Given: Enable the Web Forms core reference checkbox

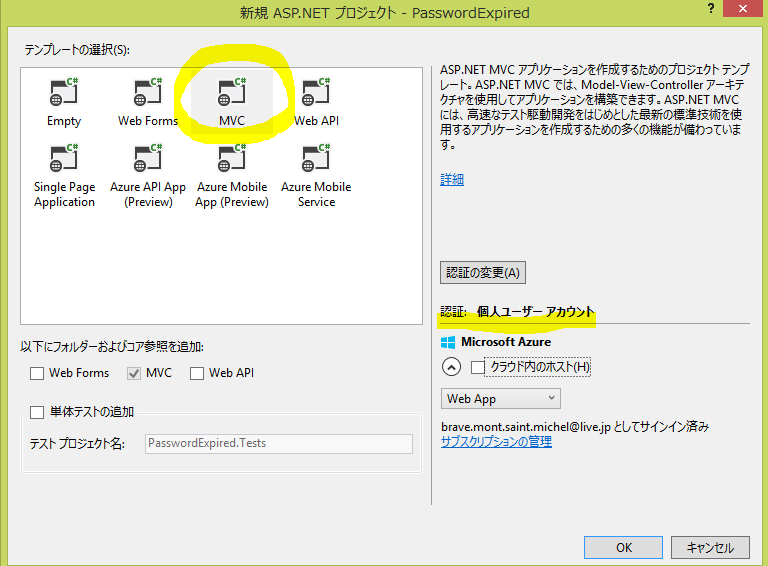Looking at the screenshot, I should tap(37, 374).
